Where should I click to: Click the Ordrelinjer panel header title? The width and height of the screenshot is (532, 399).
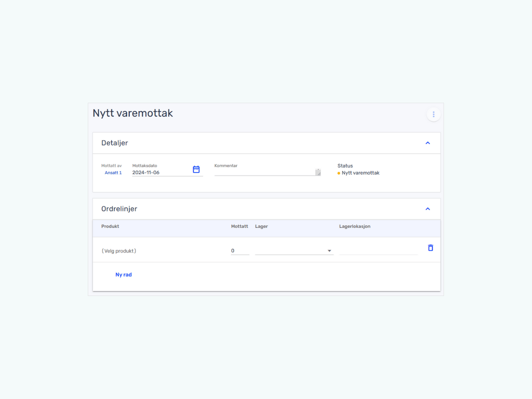119,209
